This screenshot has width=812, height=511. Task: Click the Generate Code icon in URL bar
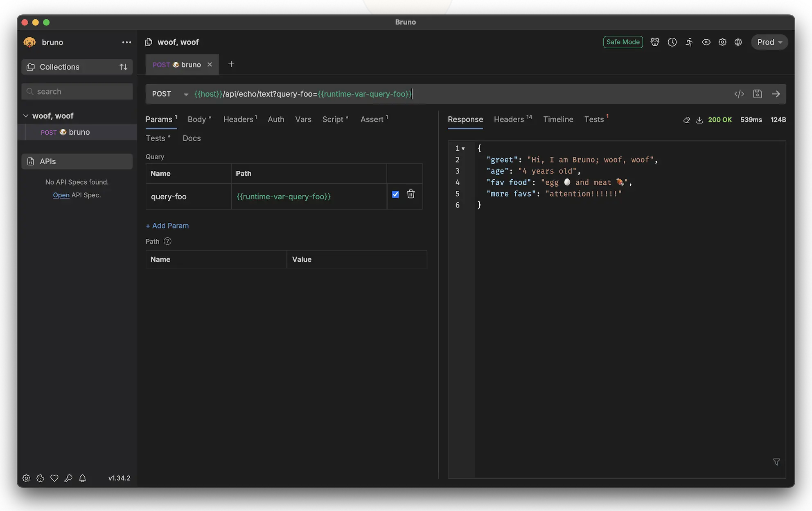(739, 94)
